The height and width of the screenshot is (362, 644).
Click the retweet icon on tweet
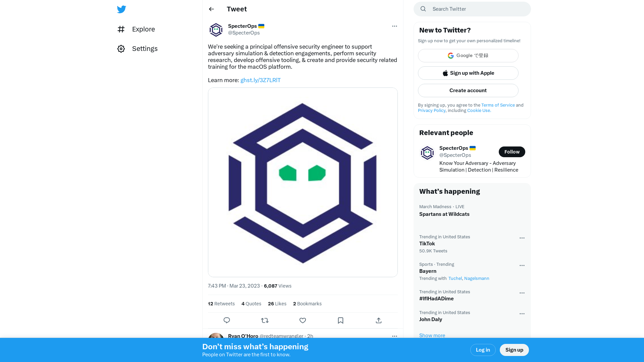tap(265, 320)
